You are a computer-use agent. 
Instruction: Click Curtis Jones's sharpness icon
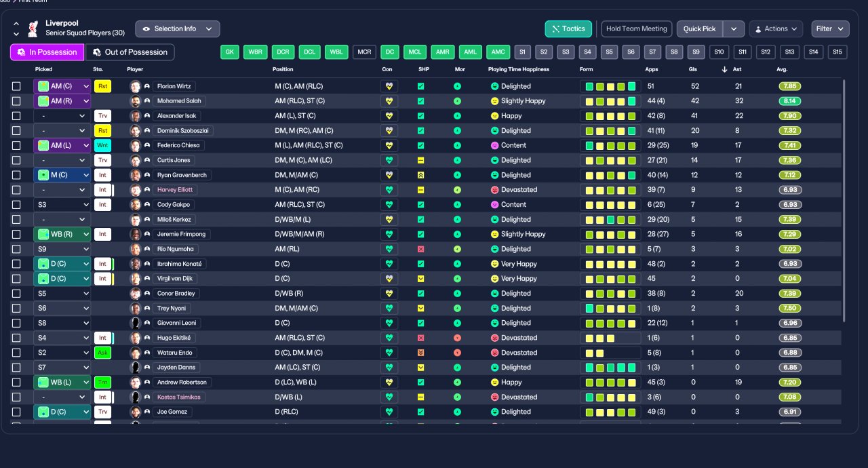pyautogui.click(x=420, y=160)
